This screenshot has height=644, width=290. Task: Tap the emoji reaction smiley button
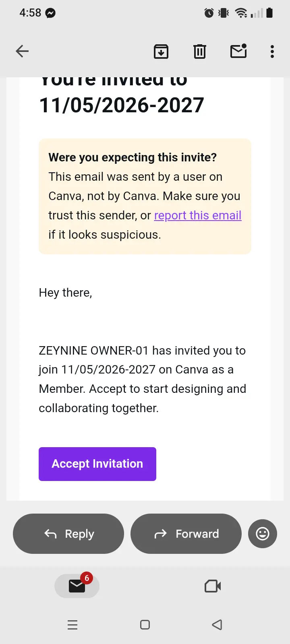(263, 534)
